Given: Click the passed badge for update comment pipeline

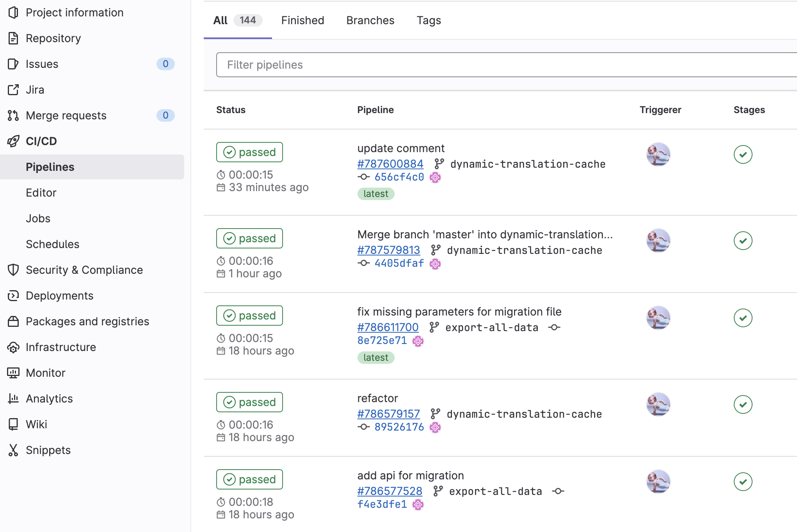Looking at the screenshot, I should [x=249, y=152].
